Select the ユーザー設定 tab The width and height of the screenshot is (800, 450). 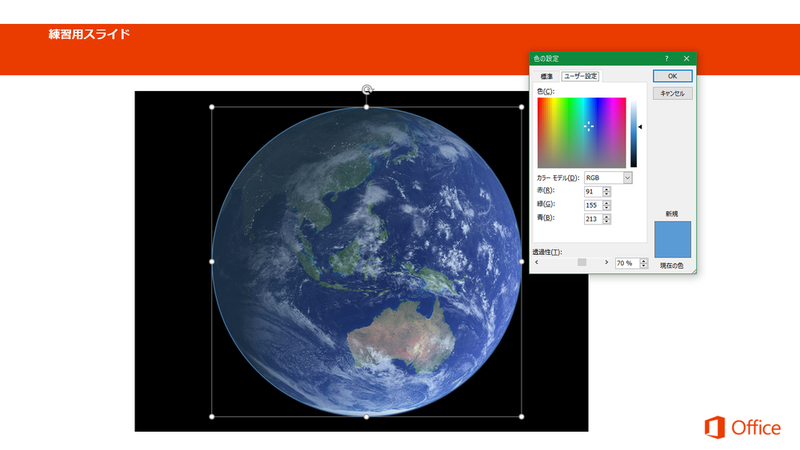click(580, 76)
